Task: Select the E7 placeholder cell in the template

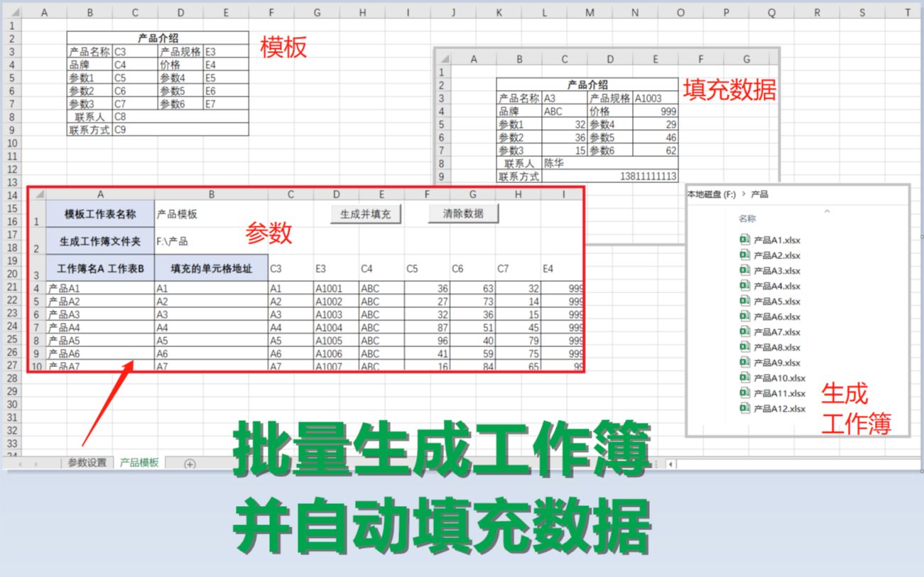Action: (x=226, y=104)
